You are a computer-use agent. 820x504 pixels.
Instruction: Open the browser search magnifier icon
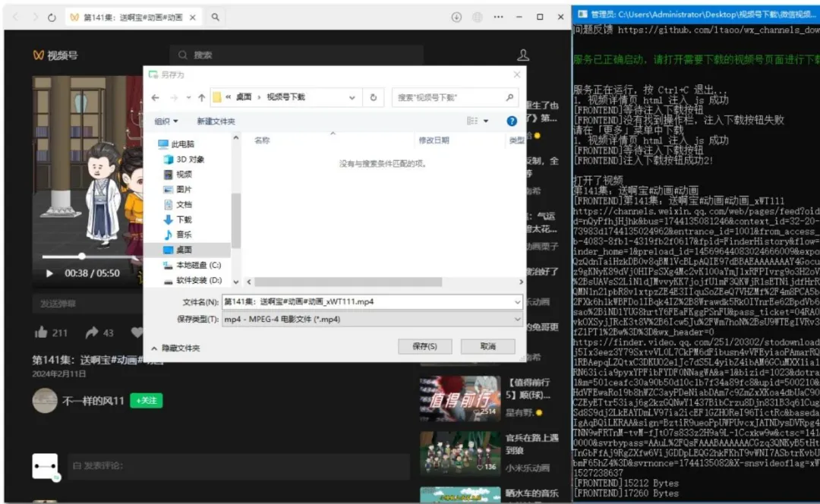pos(216,17)
